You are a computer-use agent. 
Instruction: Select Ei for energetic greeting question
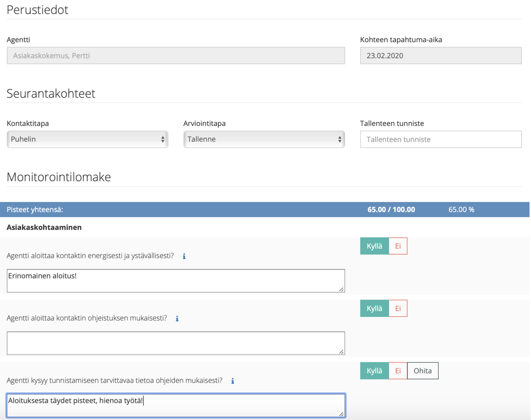[398, 246]
